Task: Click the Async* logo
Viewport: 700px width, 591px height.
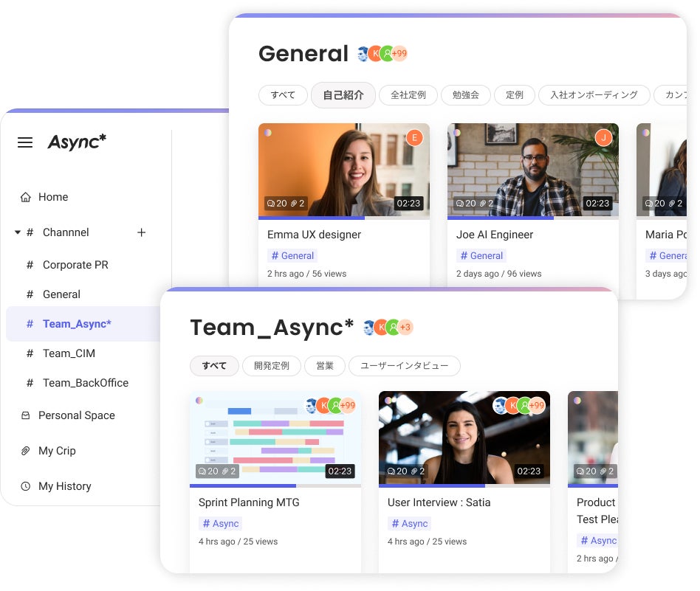Action: (x=77, y=142)
